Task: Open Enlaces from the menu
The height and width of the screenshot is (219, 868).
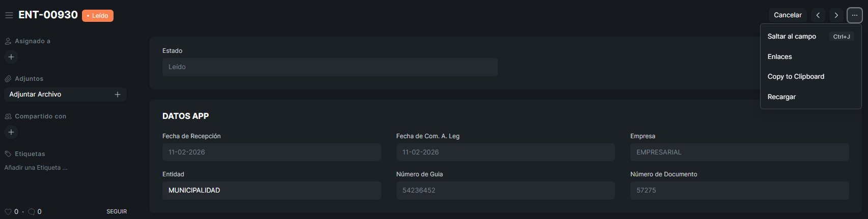Action: click(780, 57)
